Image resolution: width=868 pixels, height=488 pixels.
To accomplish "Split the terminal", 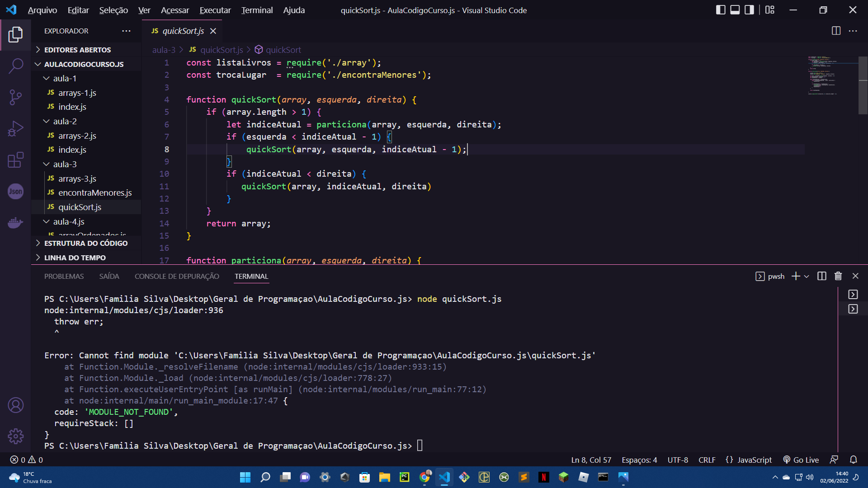I will pos(822,276).
